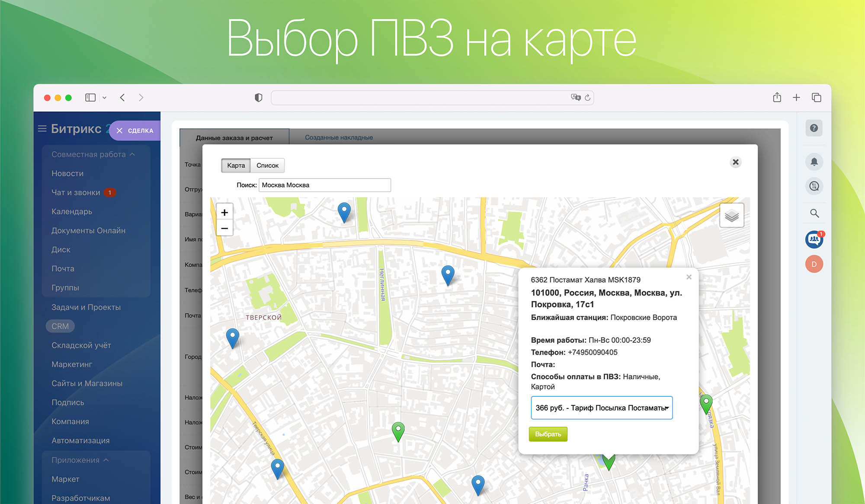Open the blue group chat icon
The height and width of the screenshot is (504, 865).
(x=814, y=239)
